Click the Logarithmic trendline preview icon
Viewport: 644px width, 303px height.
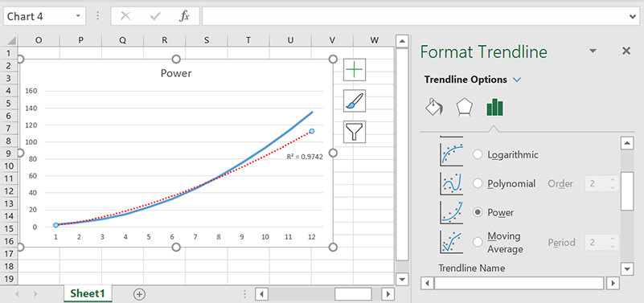point(451,154)
